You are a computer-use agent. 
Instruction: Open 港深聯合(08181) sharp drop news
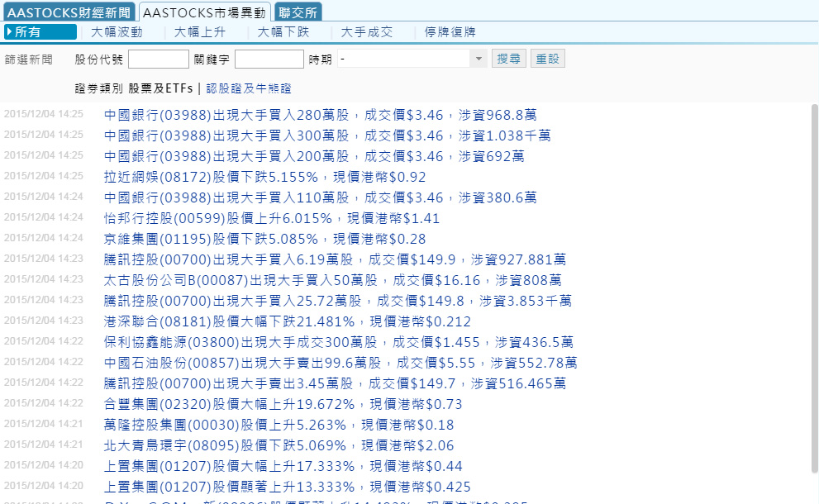288,321
